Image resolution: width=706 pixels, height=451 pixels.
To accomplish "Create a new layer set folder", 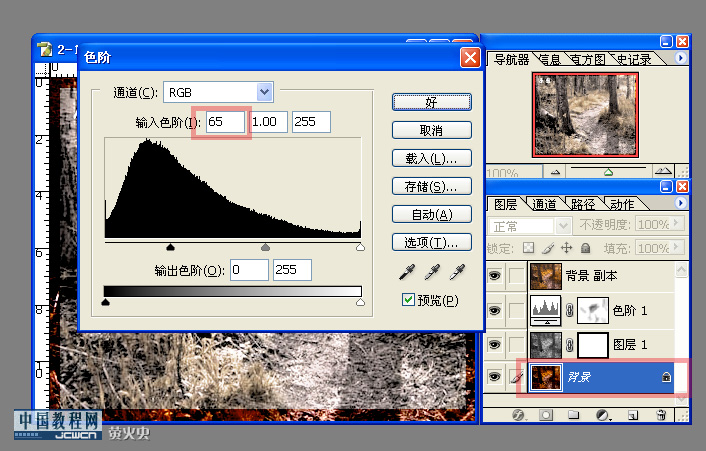I will click(x=573, y=415).
